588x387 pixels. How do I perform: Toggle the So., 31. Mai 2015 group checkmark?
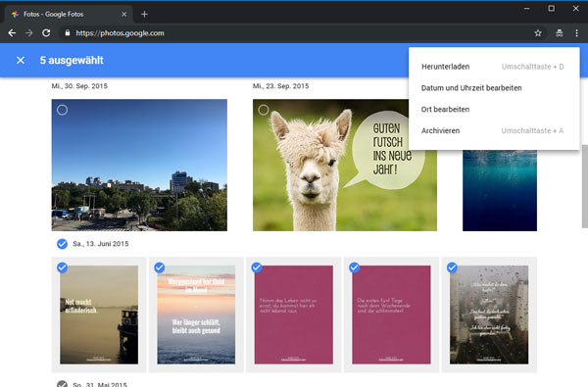pos(63,384)
